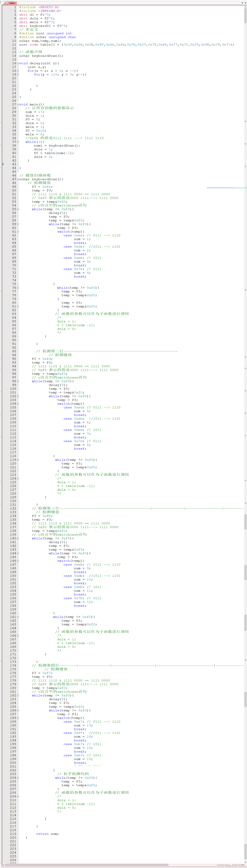Select the mian.c editor tab
247x868 pixels.
(x=11, y=3)
